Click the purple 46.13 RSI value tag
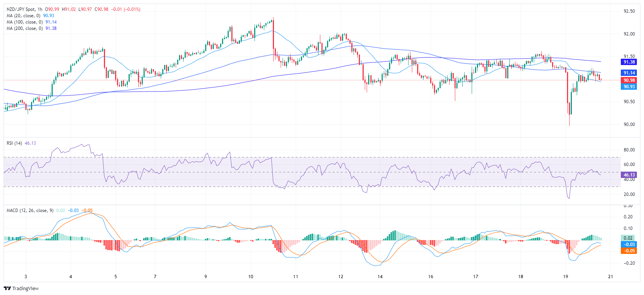The height and width of the screenshot is (295, 644). [x=629, y=175]
